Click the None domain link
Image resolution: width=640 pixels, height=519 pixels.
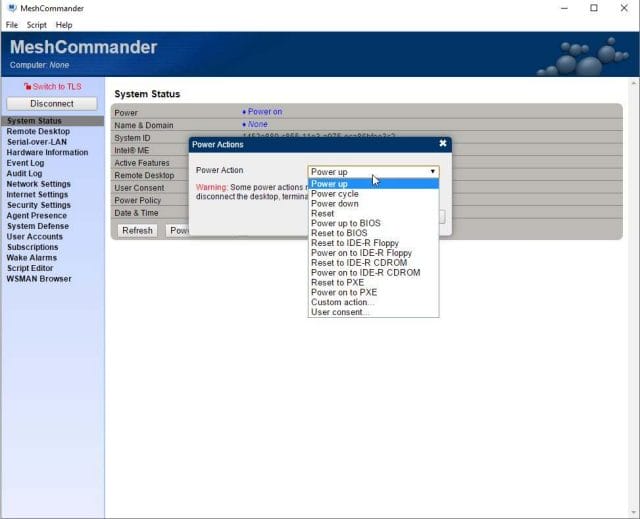coord(258,124)
